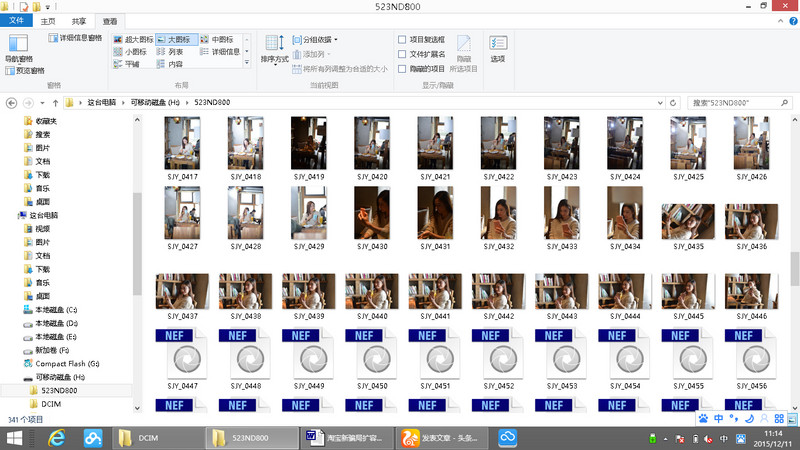The width and height of the screenshot is (800, 450).
Task: Select details (详细信息) layout
Action: tap(220, 52)
